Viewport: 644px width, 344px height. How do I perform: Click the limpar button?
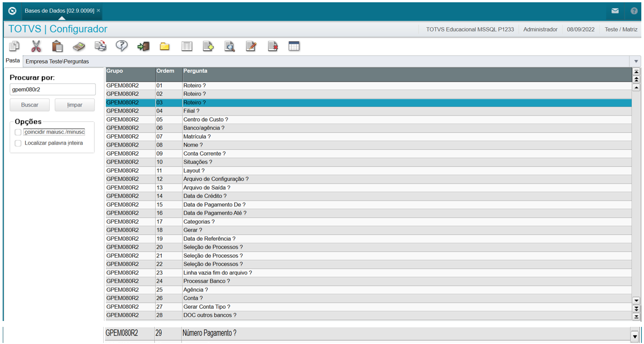74,105
